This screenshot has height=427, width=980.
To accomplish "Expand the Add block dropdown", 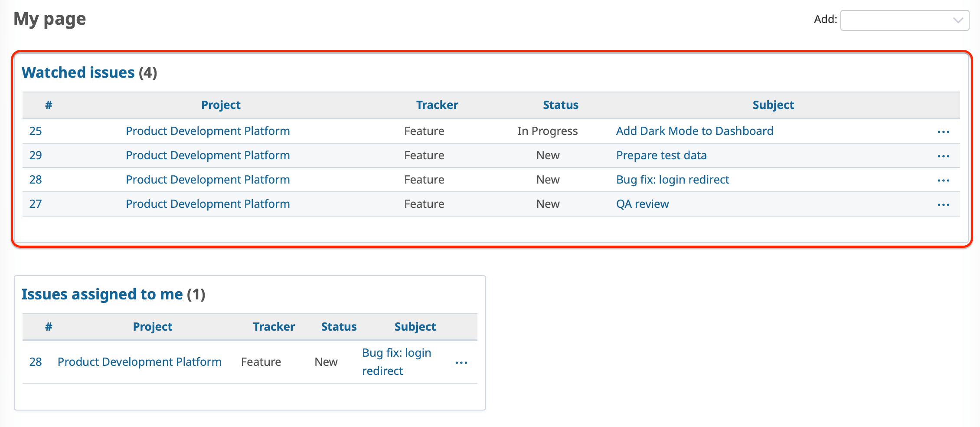I will [904, 20].
